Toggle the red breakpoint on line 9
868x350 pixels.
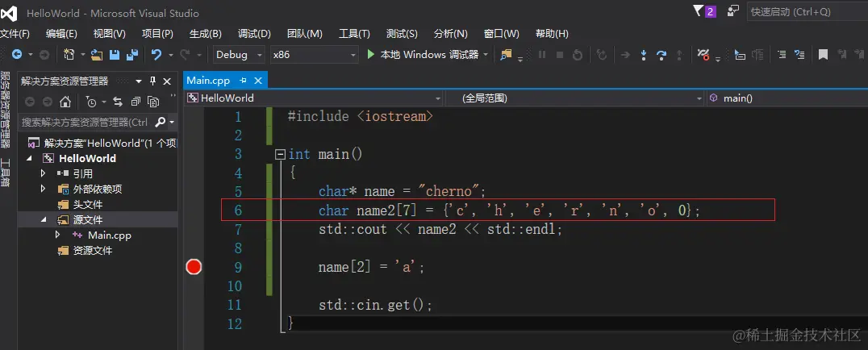194,268
